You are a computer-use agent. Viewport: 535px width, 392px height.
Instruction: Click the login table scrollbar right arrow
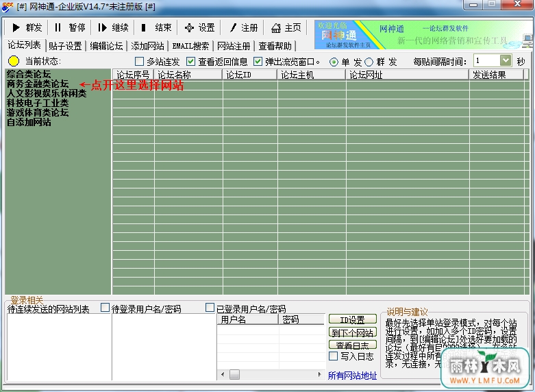(x=320, y=375)
